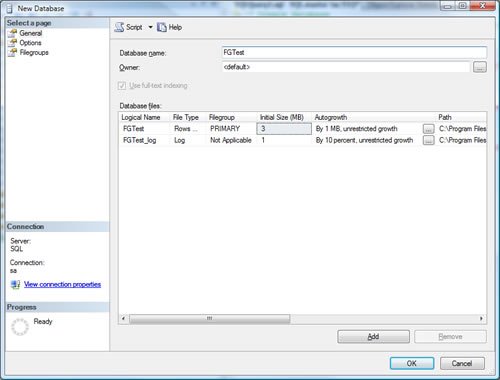Viewport: 500px width, 380px height.
Task: Click the Database name input field
Action: coord(354,53)
